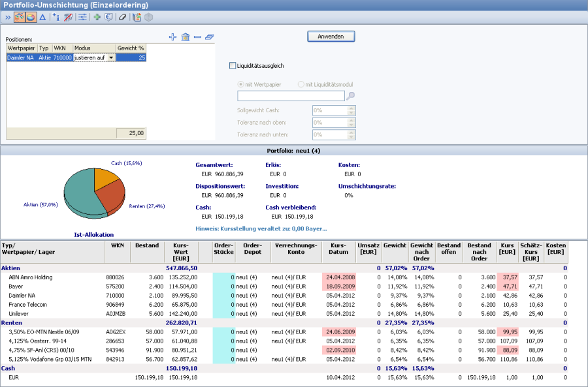
Task: Click the green plus toolbar icon
Action: pyautogui.click(x=97, y=17)
